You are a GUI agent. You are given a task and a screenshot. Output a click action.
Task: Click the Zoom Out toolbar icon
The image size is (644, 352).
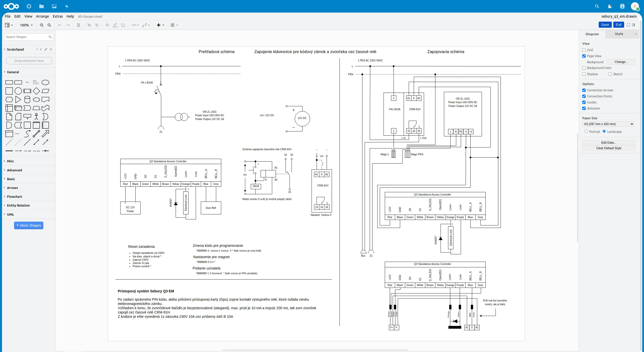click(49, 25)
